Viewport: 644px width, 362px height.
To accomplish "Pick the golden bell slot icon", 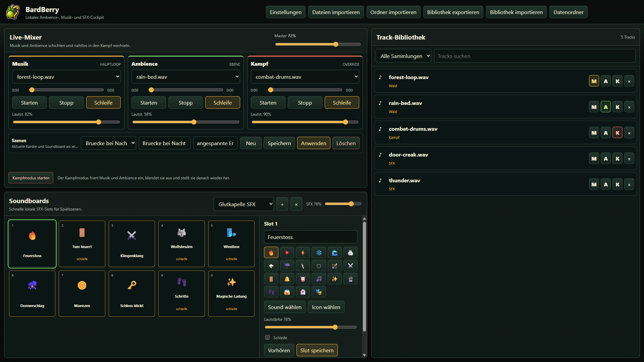I will [287, 279].
